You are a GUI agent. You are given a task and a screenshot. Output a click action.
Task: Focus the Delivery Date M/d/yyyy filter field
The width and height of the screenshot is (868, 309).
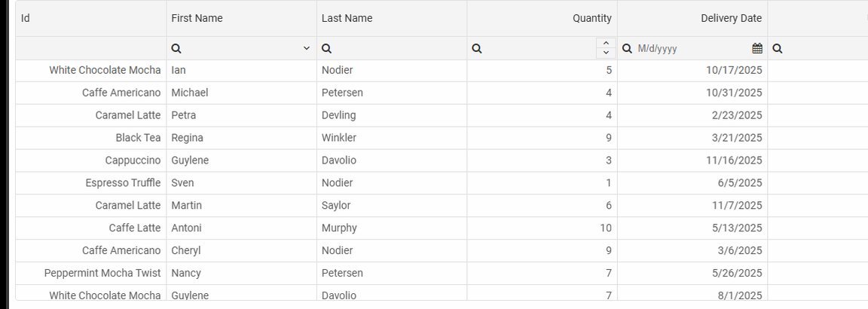point(693,49)
